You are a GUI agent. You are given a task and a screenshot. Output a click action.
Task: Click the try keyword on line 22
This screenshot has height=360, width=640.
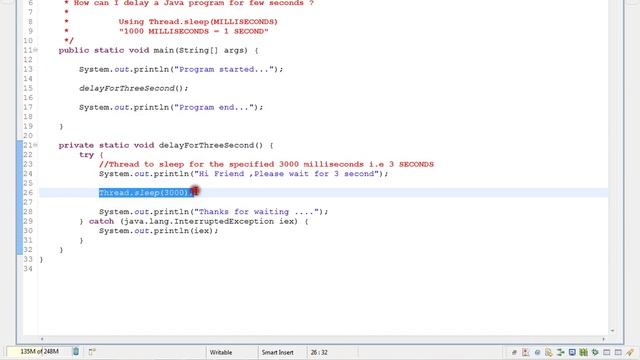(86, 155)
